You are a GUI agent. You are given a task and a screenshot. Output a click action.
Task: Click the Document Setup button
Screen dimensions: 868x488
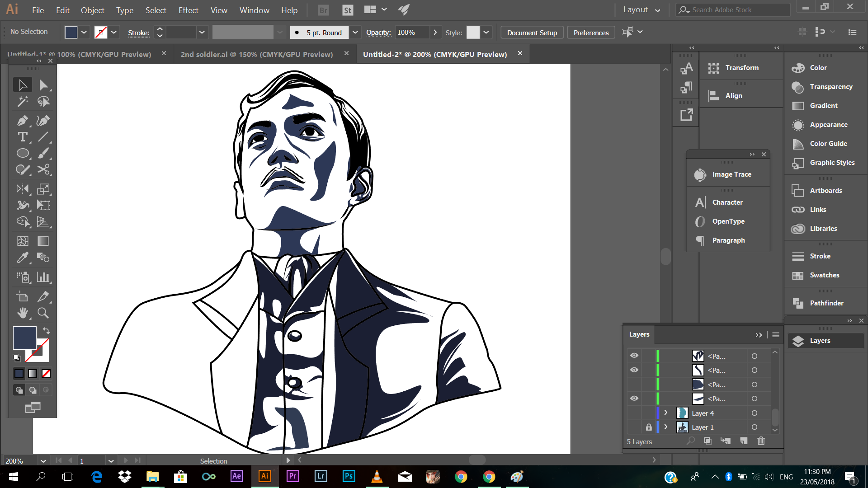click(532, 33)
